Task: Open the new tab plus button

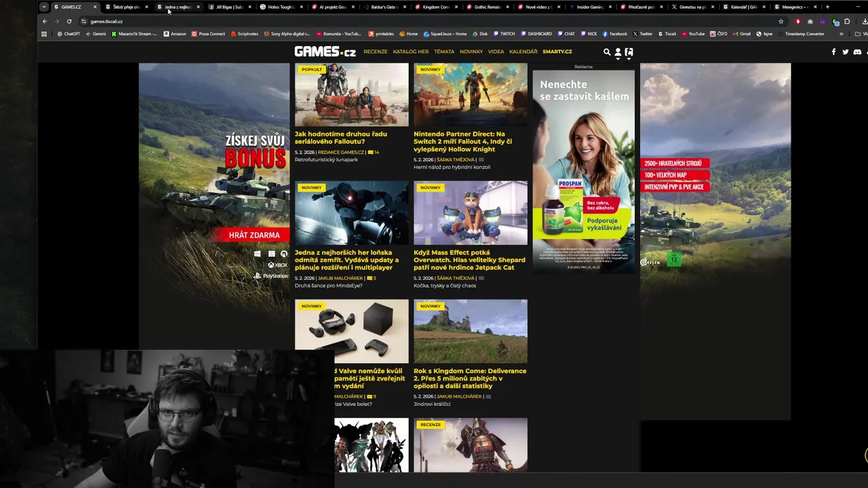Action: click(827, 7)
